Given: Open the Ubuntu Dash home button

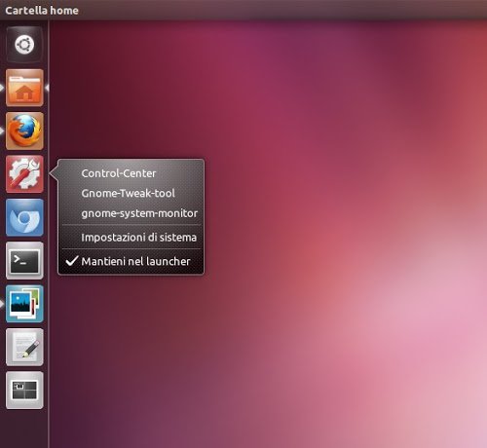Looking at the screenshot, I should (x=24, y=45).
